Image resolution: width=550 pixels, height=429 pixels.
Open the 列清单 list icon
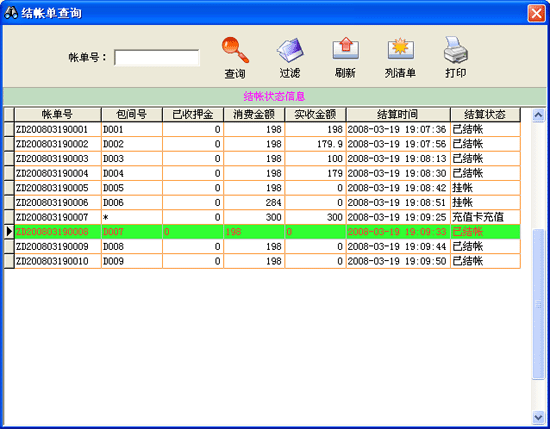(401, 49)
